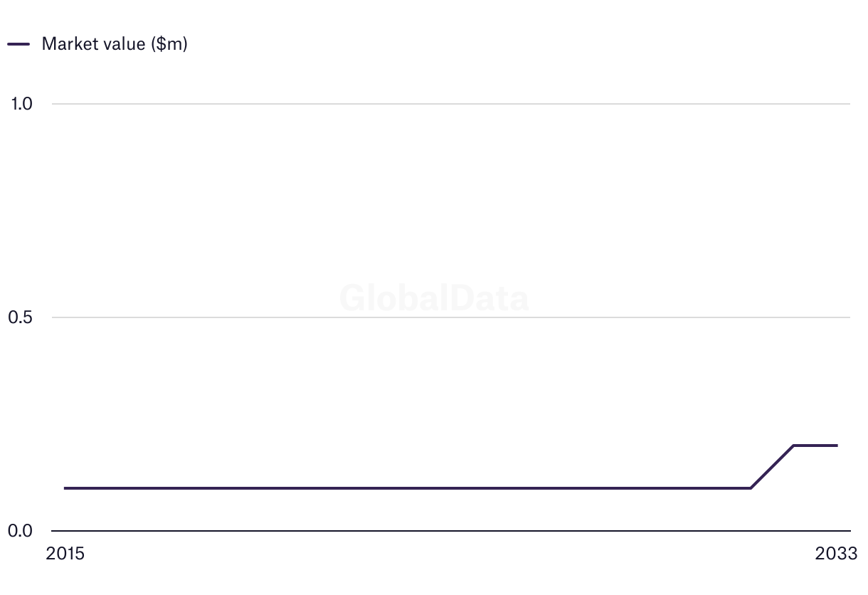868x595 pixels.
Task: Click the midpoint of the long flat line
Action: coord(408,488)
